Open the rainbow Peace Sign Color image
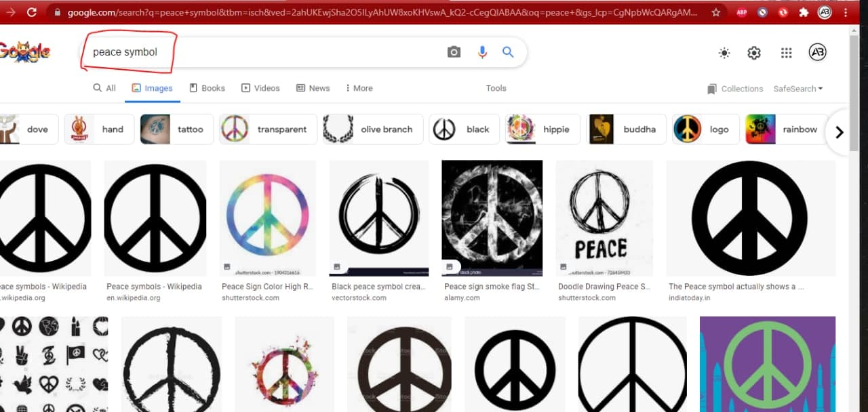Image resolution: width=868 pixels, height=412 pixels. pos(267,218)
